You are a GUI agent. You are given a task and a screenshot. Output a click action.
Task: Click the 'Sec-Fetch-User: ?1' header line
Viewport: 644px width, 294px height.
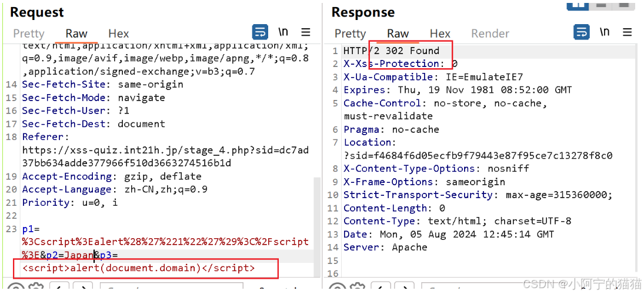tap(76, 111)
